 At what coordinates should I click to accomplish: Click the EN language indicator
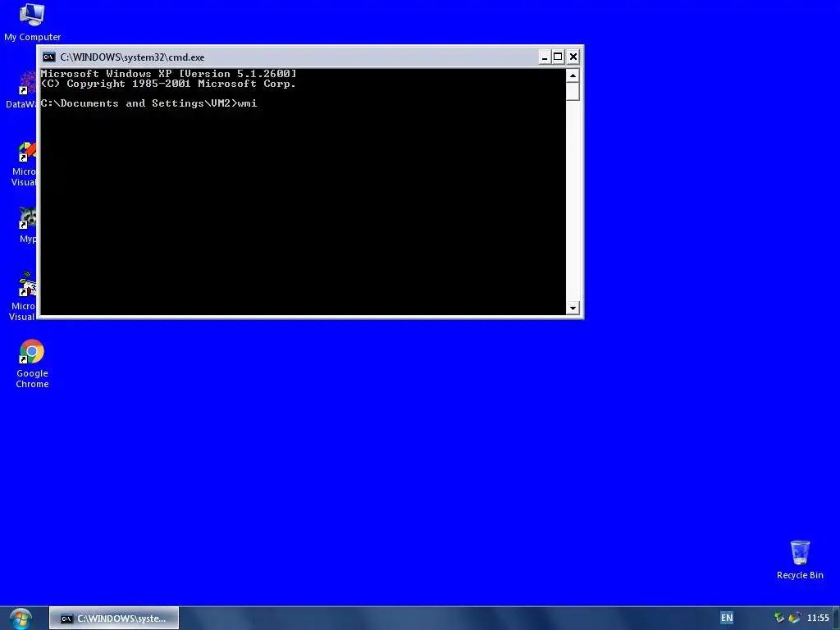click(x=727, y=618)
